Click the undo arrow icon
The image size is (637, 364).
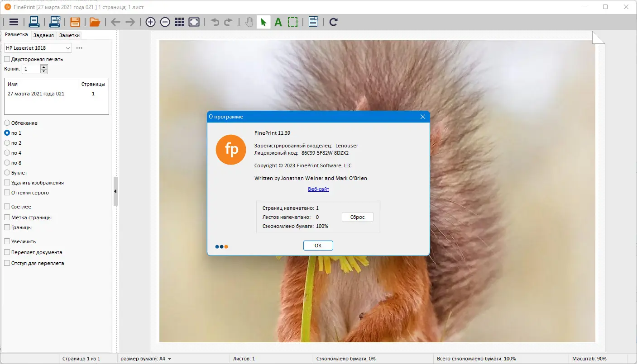click(x=215, y=22)
